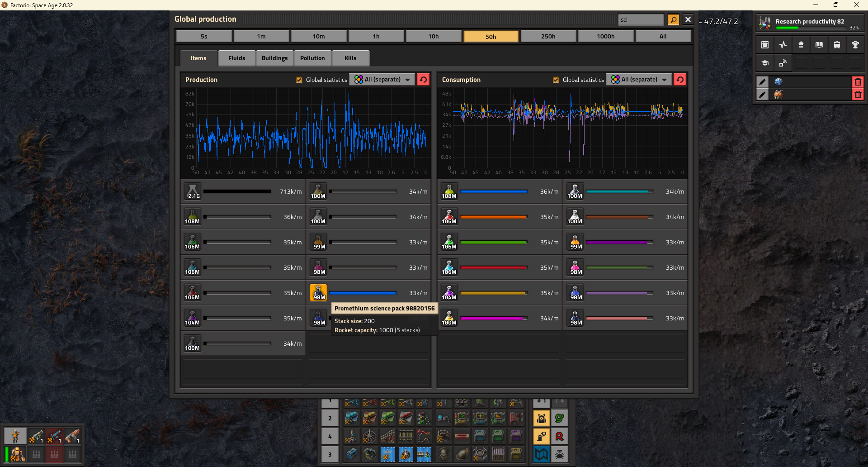Switch to the Kills tab
Screen dimensions: 868x467
350,58
